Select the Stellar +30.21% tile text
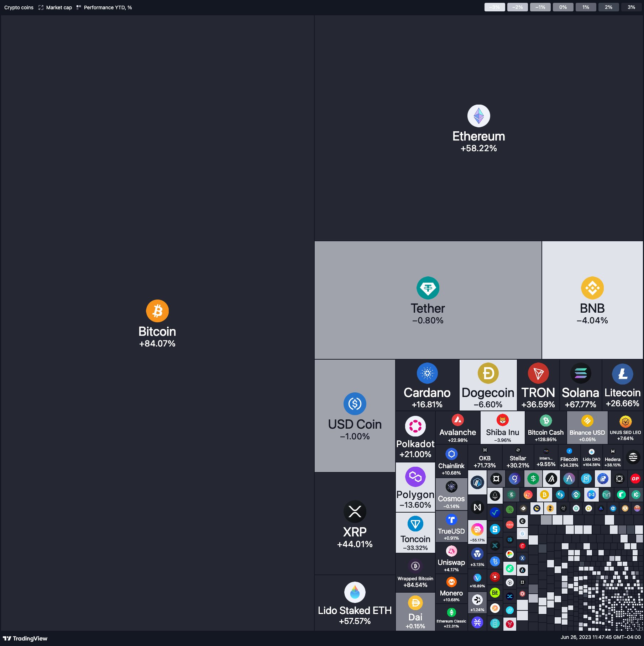The height and width of the screenshot is (646, 644). (518, 462)
